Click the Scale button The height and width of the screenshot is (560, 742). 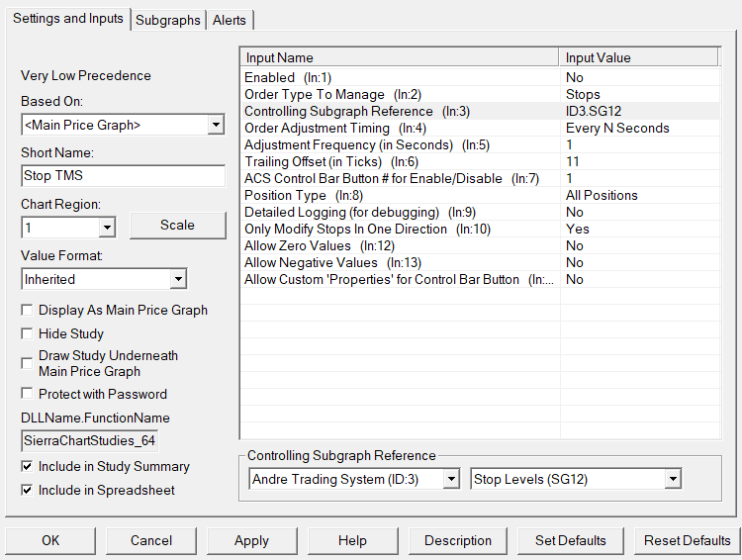pyautogui.click(x=177, y=225)
